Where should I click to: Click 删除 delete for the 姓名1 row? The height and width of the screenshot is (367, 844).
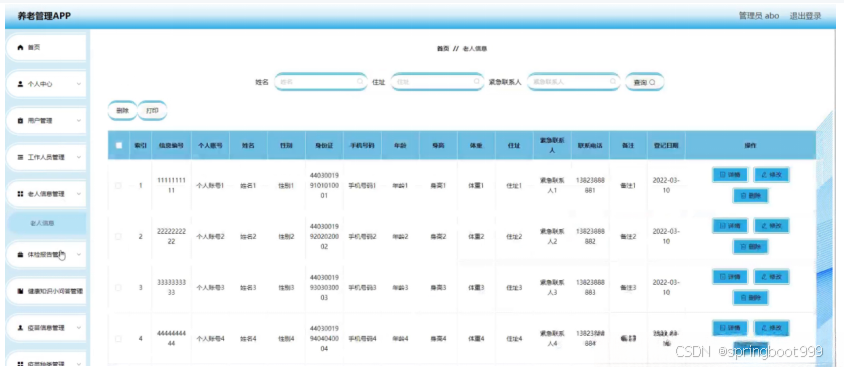[x=750, y=196]
